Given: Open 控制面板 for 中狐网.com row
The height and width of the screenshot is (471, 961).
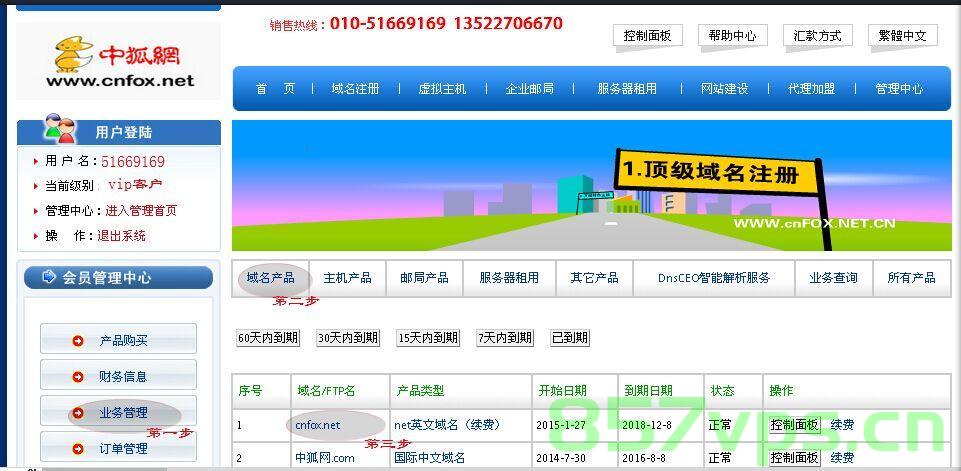Looking at the screenshot, I should 795,458.
